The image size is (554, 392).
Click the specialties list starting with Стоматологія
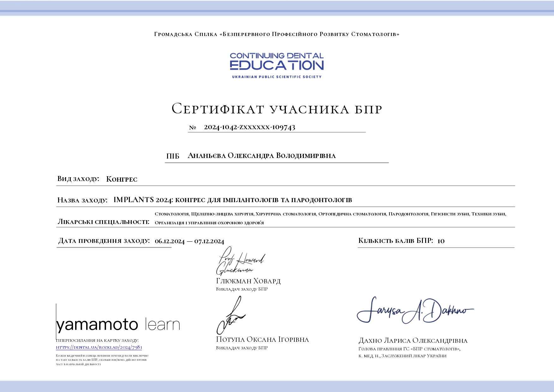(330, 218)
